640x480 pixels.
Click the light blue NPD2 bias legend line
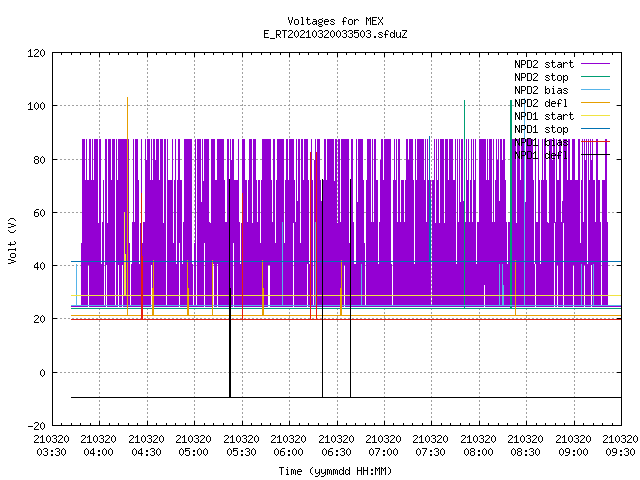point(595,89)
